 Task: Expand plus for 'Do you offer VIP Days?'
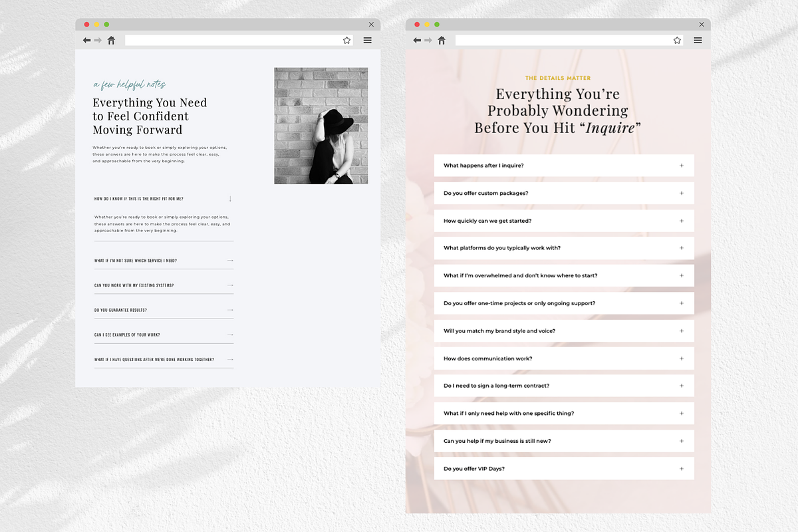coord(682,469)
